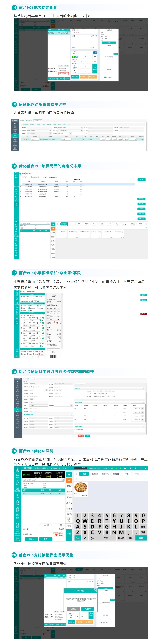Toggle the 总金额 checkbox in receipt template settings

pos(40,354)
